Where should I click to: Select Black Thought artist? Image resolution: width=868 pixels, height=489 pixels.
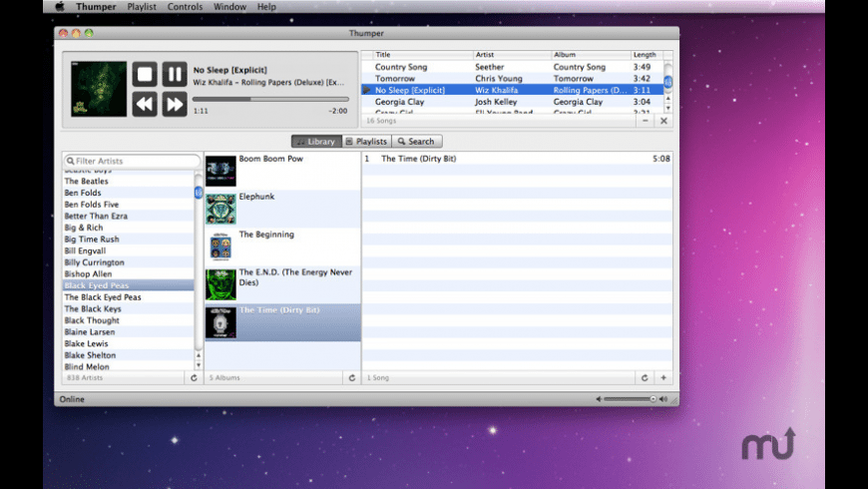[x=129, y=320]
